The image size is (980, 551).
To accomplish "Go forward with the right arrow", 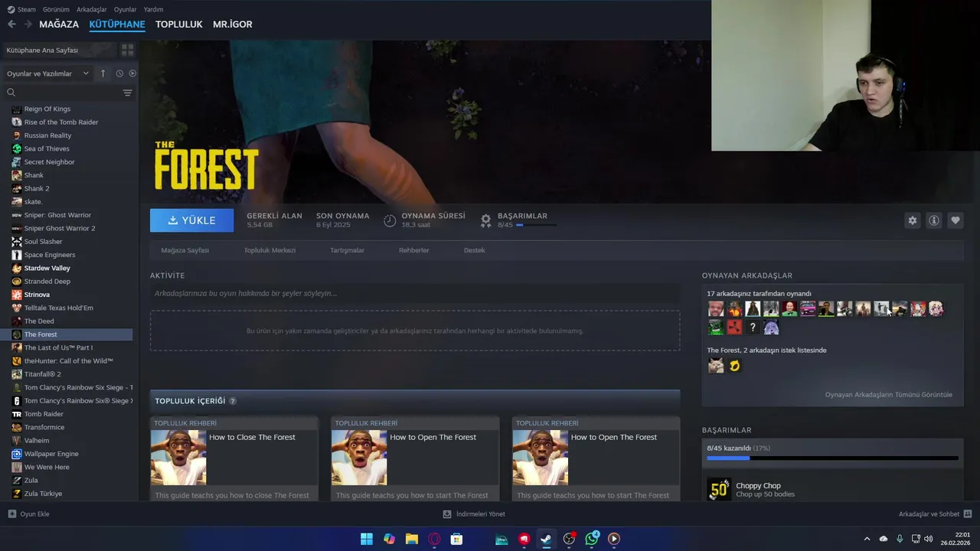I will [28, 24].
